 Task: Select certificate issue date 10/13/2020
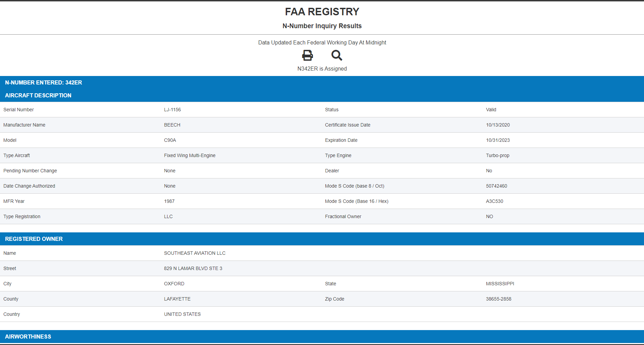coord(498,125)
